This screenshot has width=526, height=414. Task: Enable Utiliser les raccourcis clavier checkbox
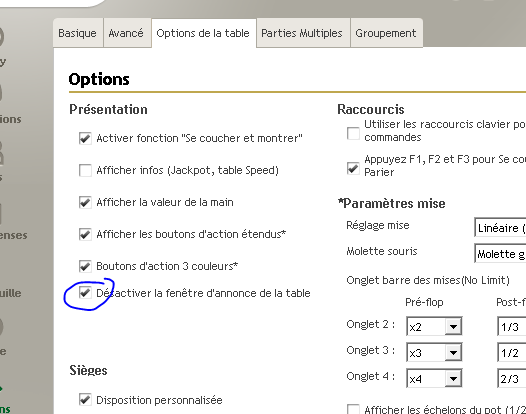(x=353, y=133)
